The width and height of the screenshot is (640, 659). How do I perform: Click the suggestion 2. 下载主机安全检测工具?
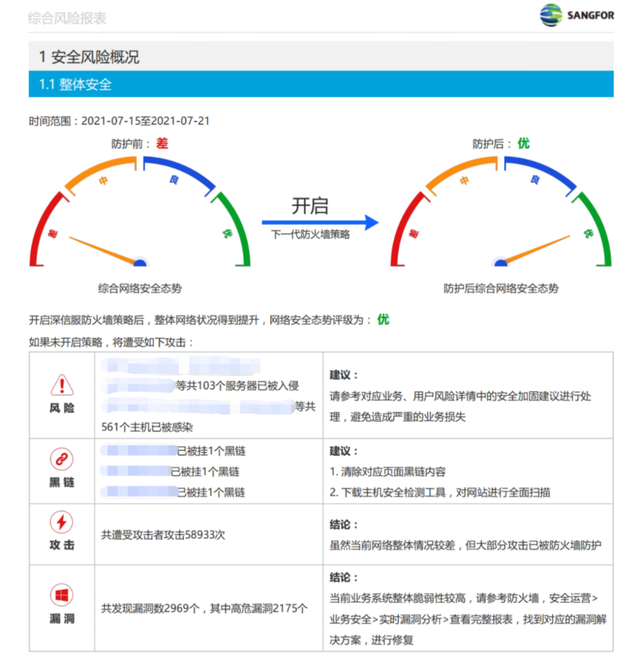[387, 492]
